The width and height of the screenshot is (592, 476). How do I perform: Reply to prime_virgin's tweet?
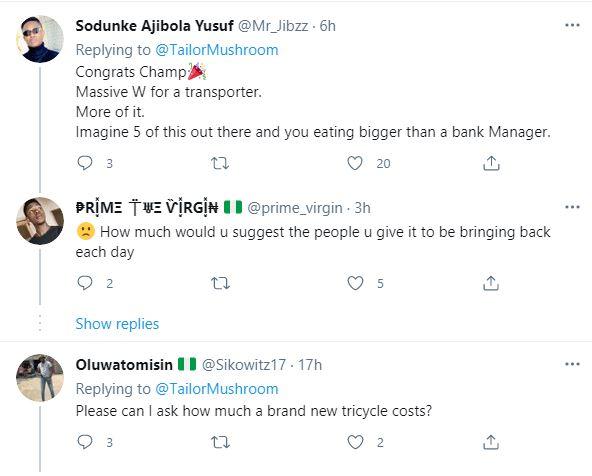click(x=85, y=283)
